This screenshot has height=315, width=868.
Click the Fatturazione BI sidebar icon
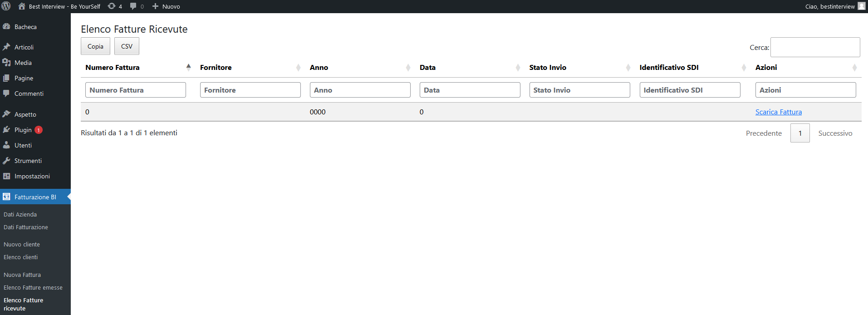(6, 197)
